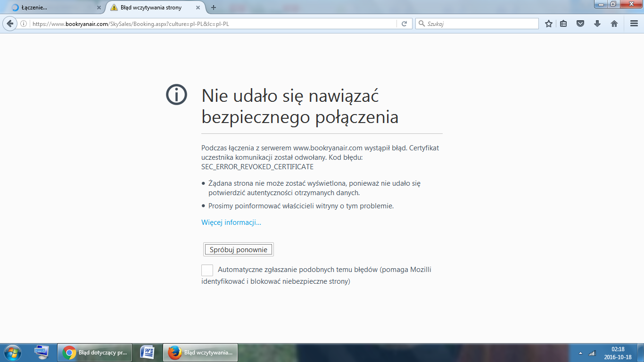
Task: Click the magnifier icon in search box
Action: coord(421,24)
